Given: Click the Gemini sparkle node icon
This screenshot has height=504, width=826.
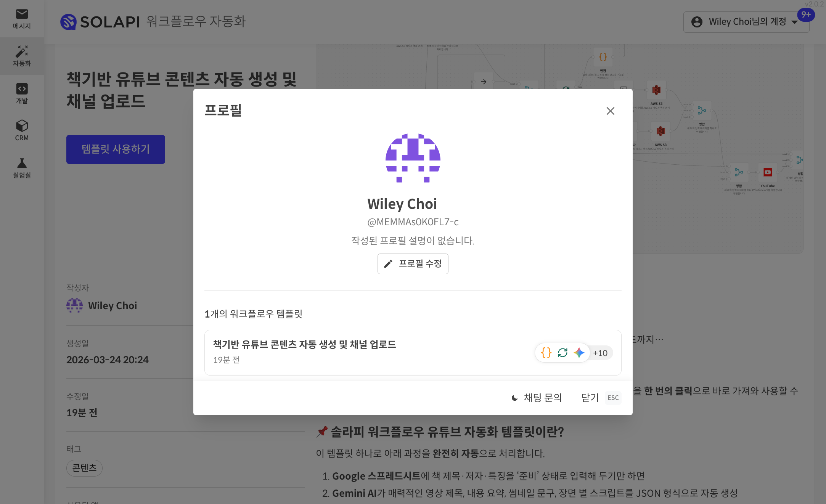Looking at the screenshot, I should click(579, 353).
